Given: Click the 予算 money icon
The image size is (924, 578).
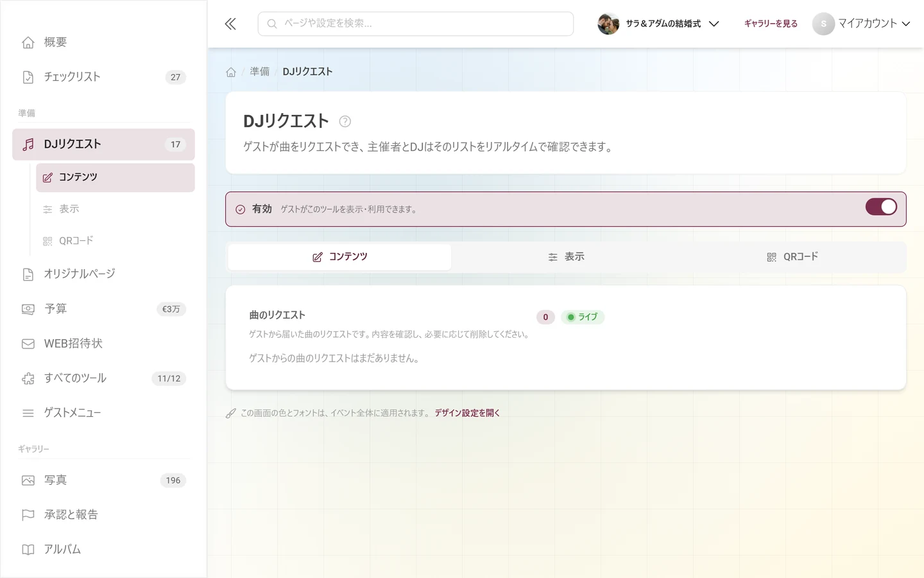Looking at the screenshot, I should click(x=28, y=309).
